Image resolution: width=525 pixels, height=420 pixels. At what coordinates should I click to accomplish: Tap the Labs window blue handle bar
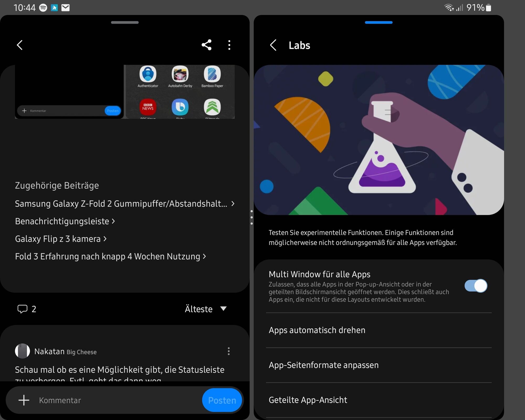pyautogui.click(x=379, y=23)
